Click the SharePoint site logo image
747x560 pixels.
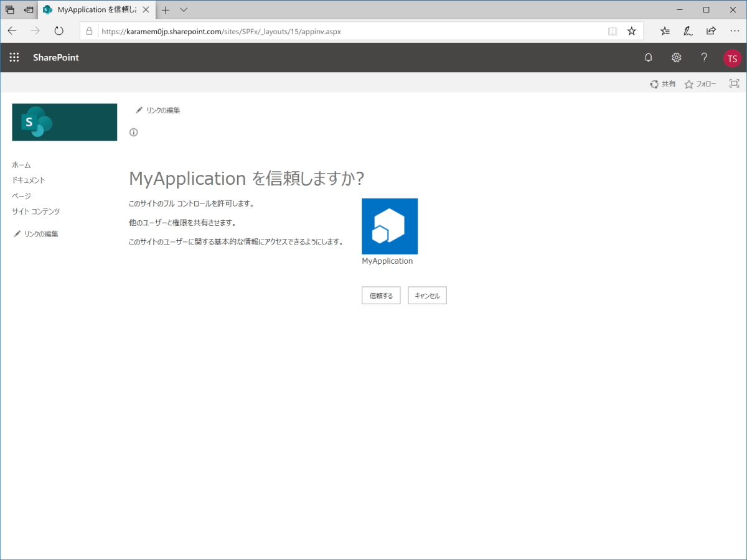tap(65, 122)
